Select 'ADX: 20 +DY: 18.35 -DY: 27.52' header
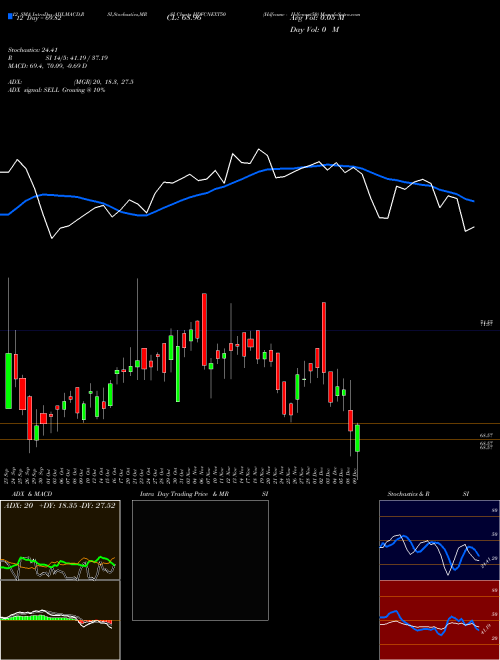The height and width of the screenshot is (660, 500). pos(60,506)
